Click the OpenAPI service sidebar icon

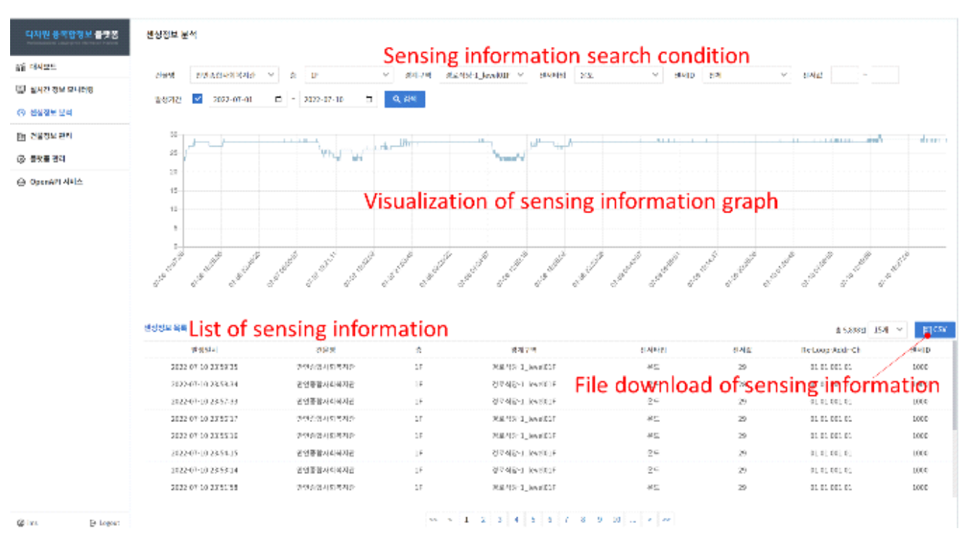tap(20, 182)
